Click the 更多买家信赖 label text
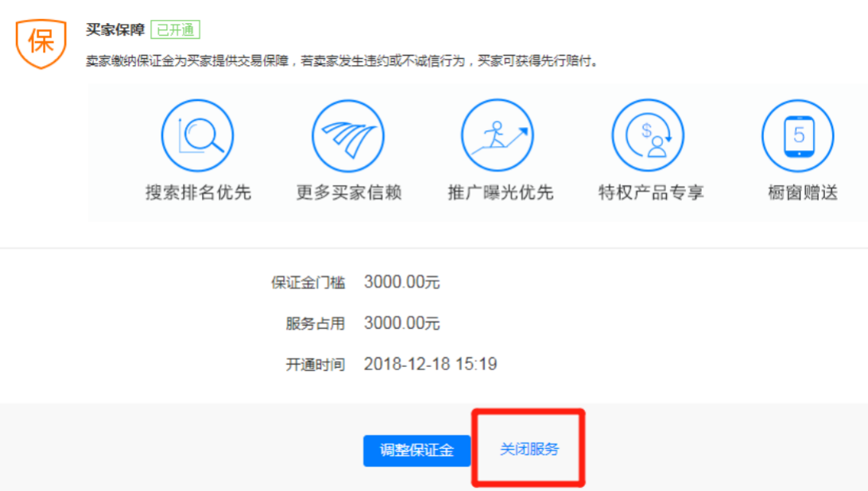Image resolution: width=868 pixels, height=491 pixels. (349, 192)
